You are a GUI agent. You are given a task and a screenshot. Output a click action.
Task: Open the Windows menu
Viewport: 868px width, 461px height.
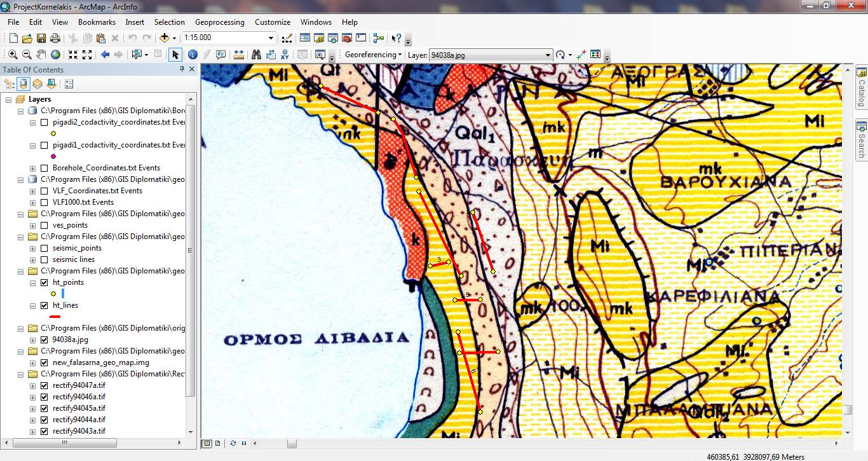click(316, 22)
